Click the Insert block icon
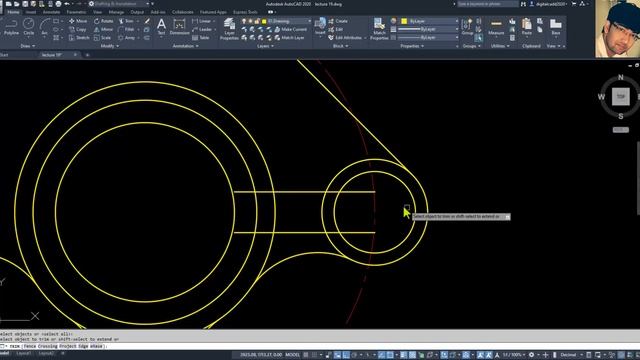The image size is (640, 360). (320, 26)
